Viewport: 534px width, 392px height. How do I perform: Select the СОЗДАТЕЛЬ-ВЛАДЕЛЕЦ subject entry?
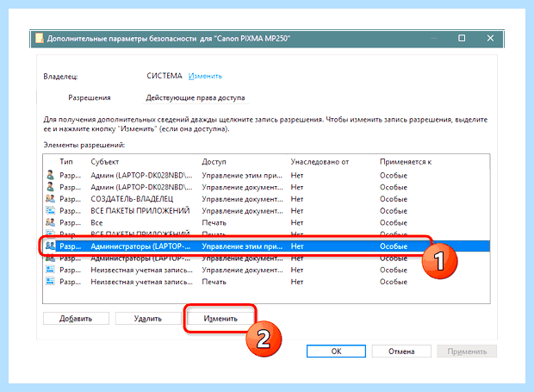132,198
